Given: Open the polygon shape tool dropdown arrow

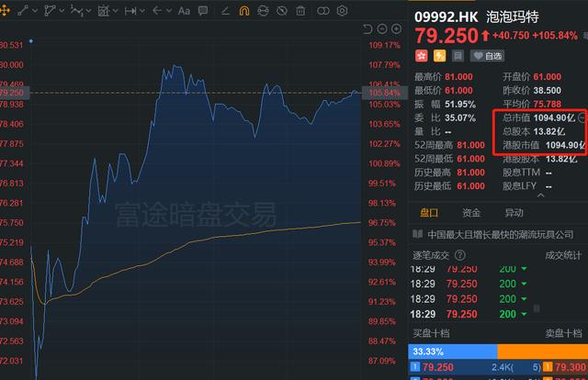Looking at the screenshot, I should coord(62,11).
